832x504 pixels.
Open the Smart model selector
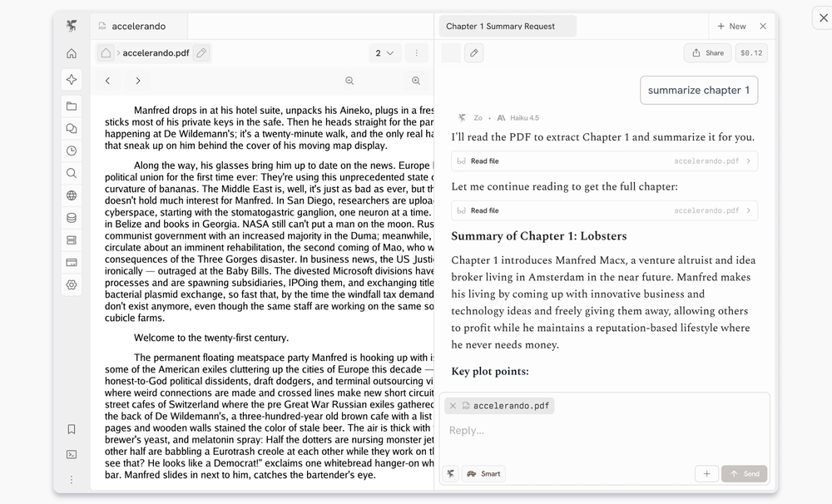pyautogui.click(x=483, y=473)
